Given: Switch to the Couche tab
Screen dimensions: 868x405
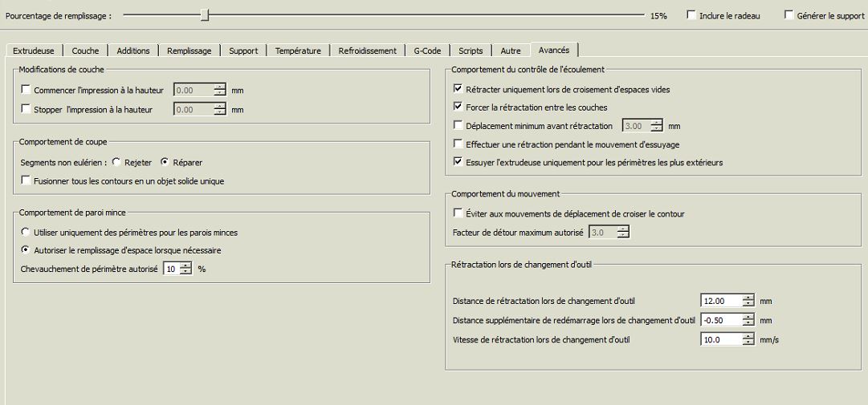Looking at the screenshot, I should pyautogui.click(x=85, y=51).
